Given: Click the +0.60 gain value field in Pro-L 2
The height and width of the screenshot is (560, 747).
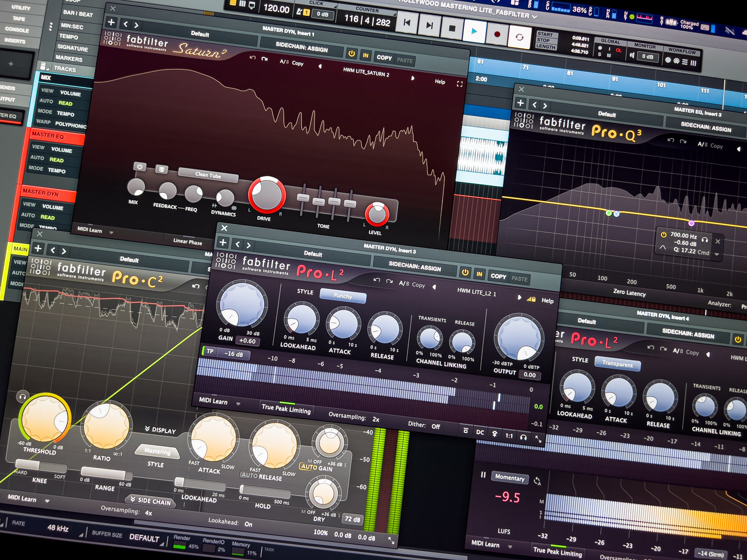Looking at the screenshot, I should click(x=247, y=341).
